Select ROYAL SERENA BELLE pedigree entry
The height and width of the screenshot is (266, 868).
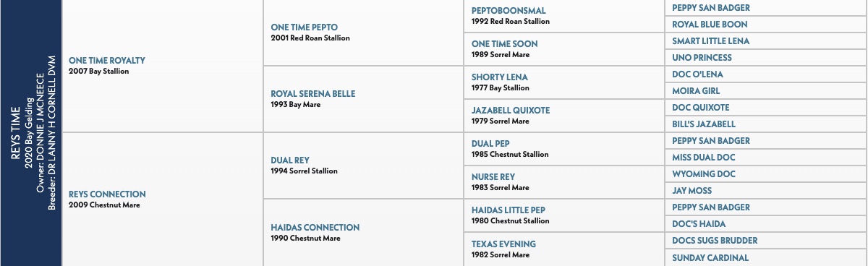pos(313,94)
